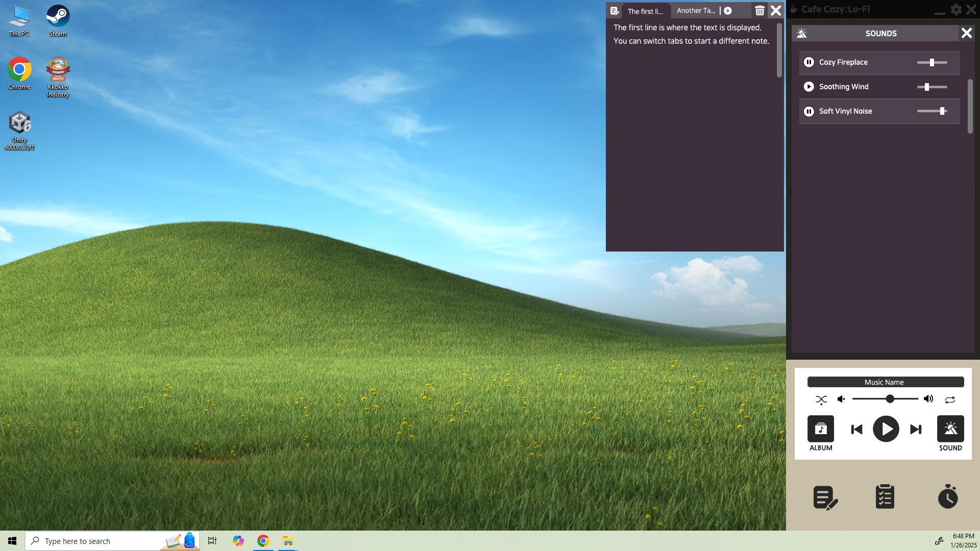Click the taskbar search box
The image size is (980, 551).
pos(112,541)
